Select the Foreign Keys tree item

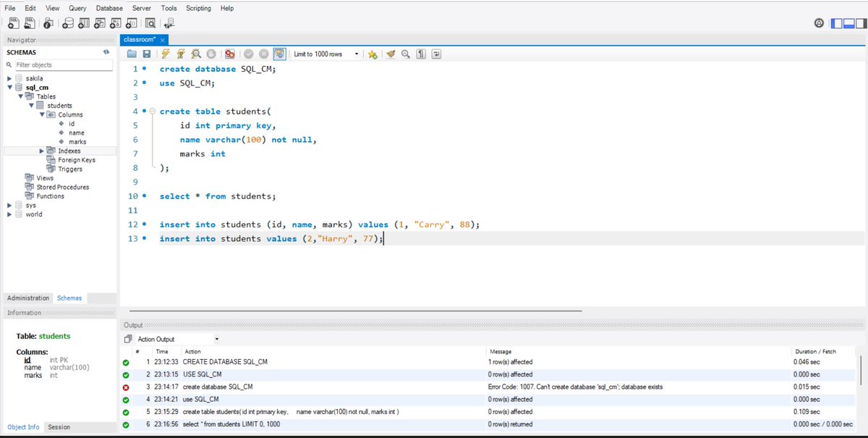click(x=76, y=160)
